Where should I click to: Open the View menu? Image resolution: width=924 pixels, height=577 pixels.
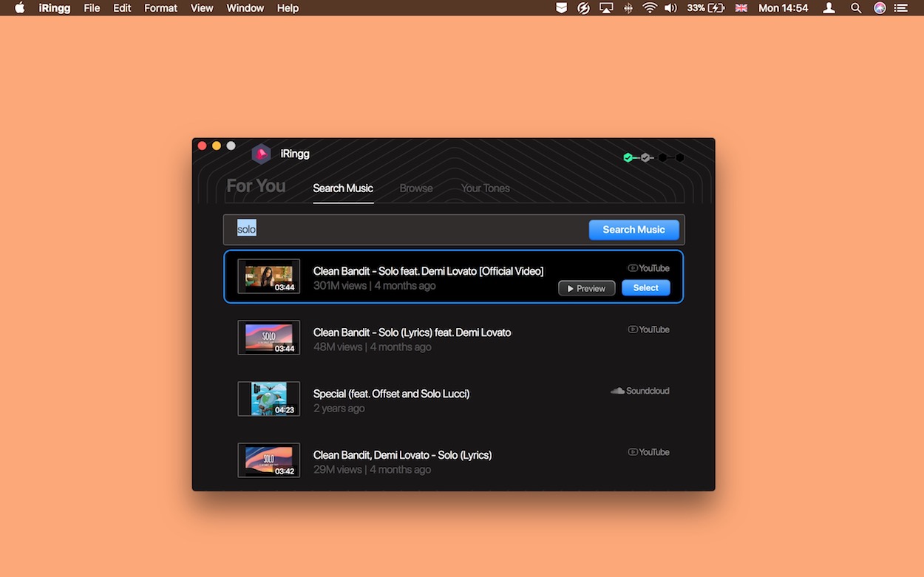coord(202,8)
